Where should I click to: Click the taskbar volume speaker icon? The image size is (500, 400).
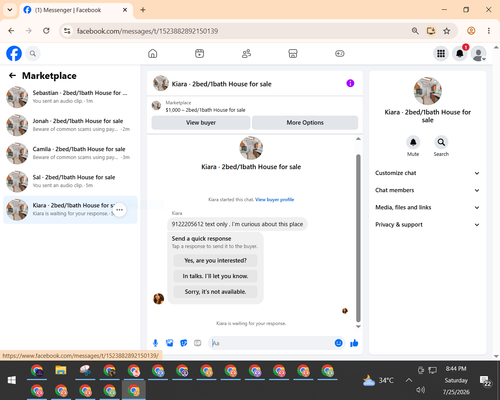tap(421, 390)
